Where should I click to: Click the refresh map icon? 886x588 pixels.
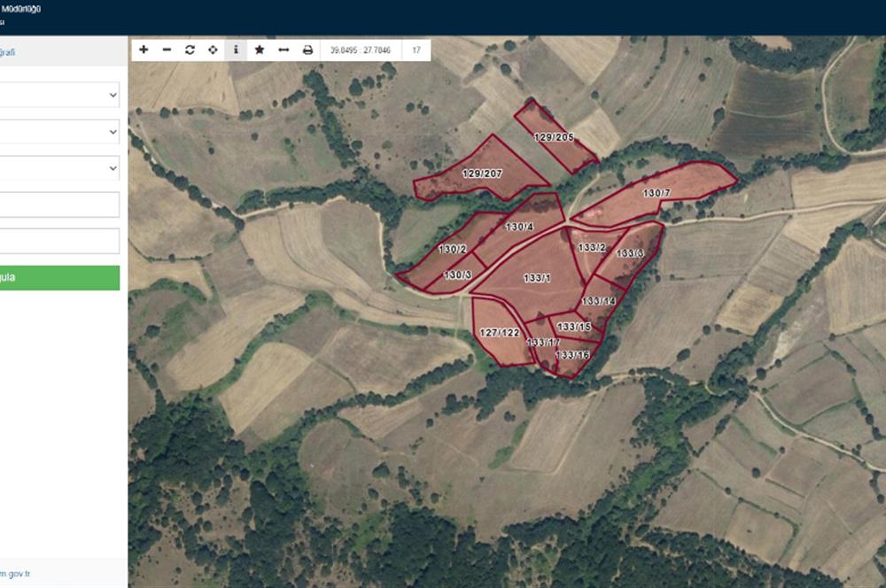click(x=190, y=50)
